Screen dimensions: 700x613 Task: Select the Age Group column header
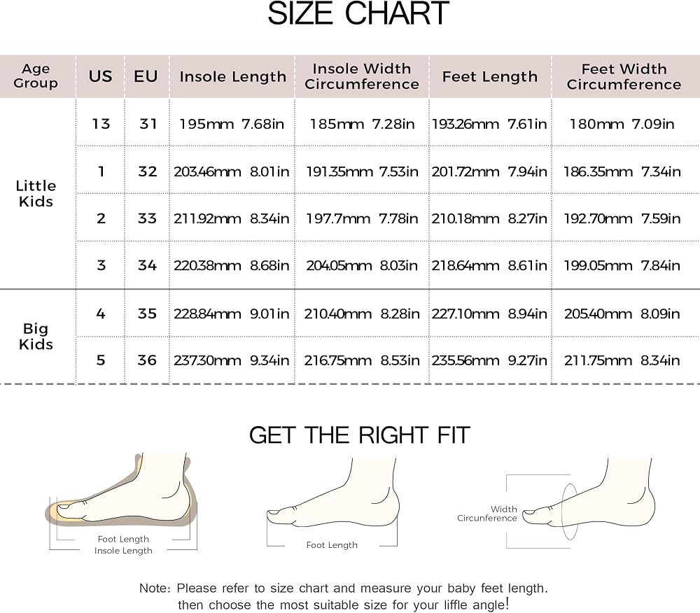36,76
